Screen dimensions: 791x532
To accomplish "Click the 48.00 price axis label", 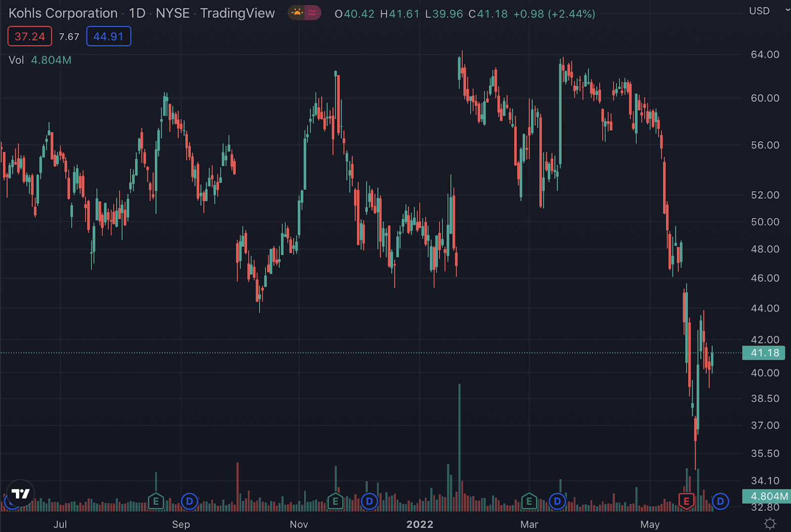I will 765,249.
